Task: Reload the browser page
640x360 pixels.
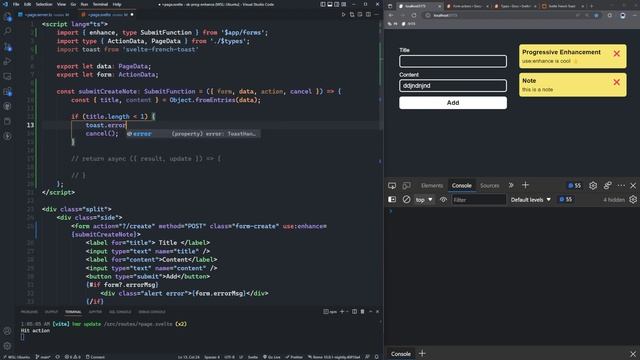Action: 414,15
